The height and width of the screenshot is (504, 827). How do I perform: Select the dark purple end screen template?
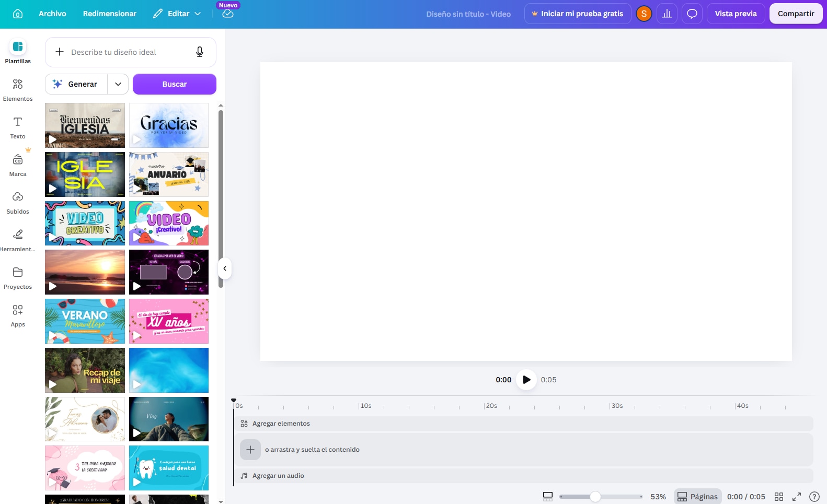tap(169, 272)
